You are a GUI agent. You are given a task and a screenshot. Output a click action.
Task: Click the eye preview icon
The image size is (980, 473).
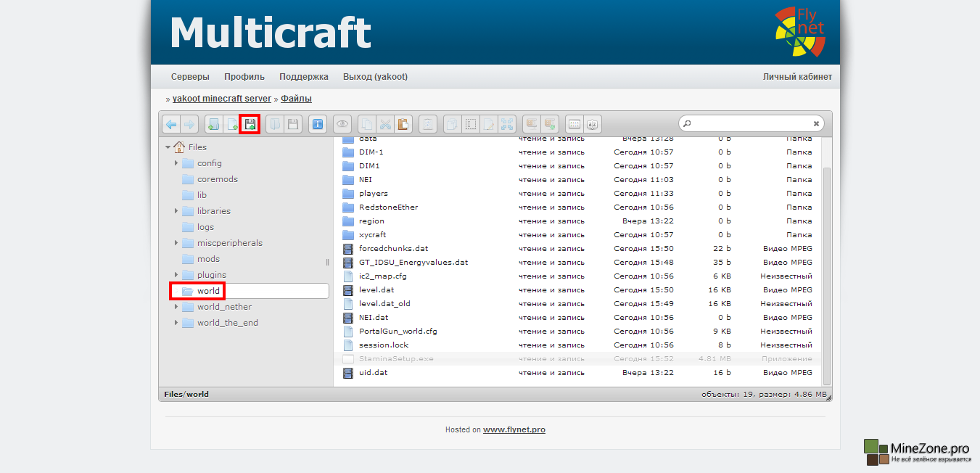(342, 125)
